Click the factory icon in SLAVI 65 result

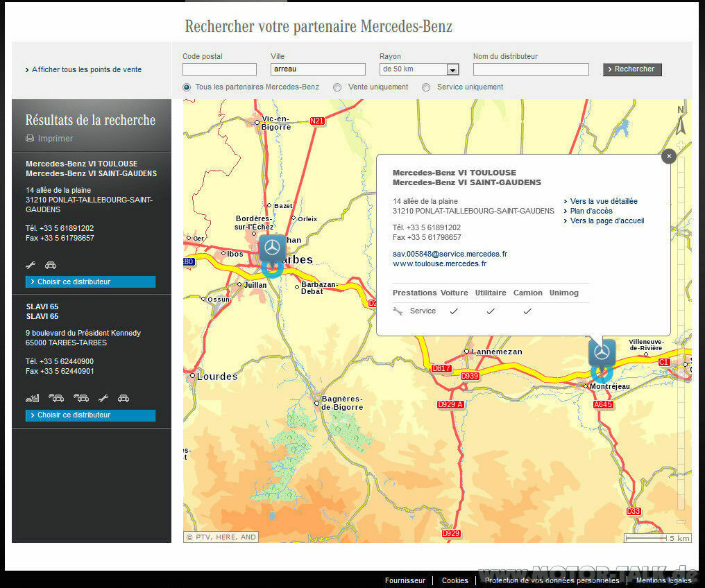(33, 398)
